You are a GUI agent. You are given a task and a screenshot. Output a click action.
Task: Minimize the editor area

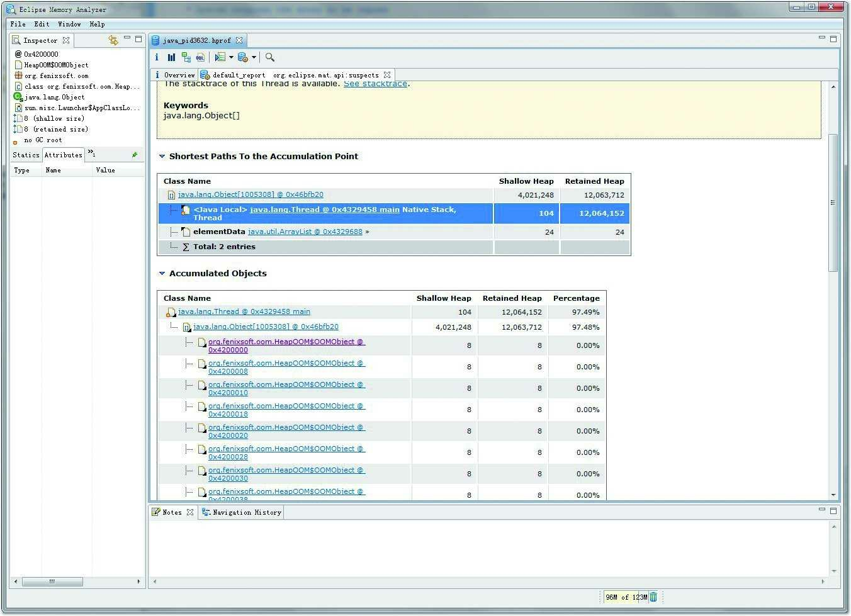821,38
